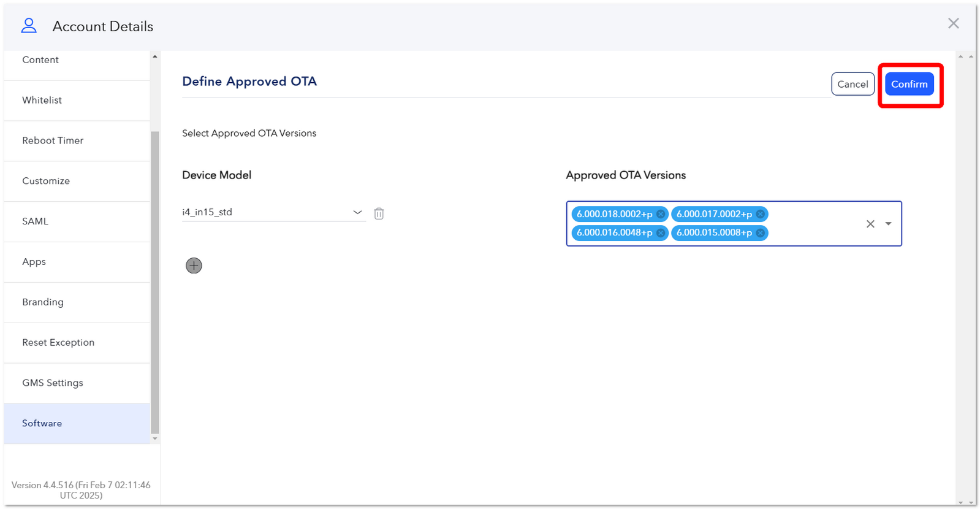Confirm the approved OTA definition

point(910,84)
